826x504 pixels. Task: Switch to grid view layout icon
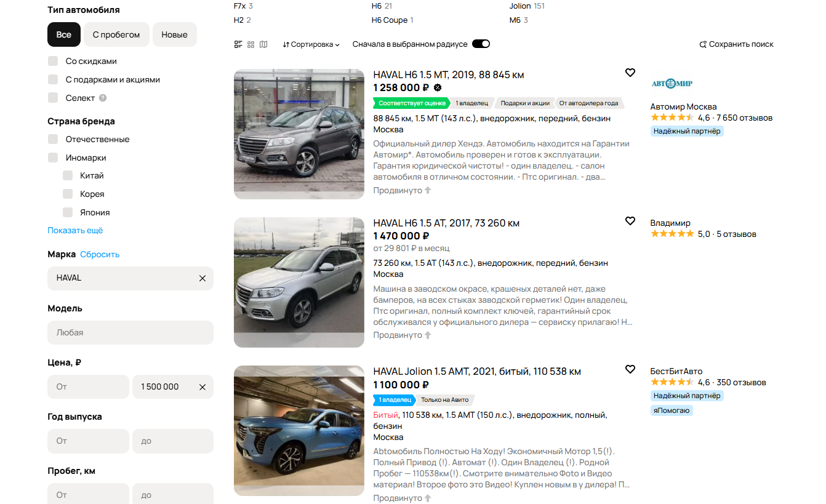pyautogui.click(x=251, y=44)
